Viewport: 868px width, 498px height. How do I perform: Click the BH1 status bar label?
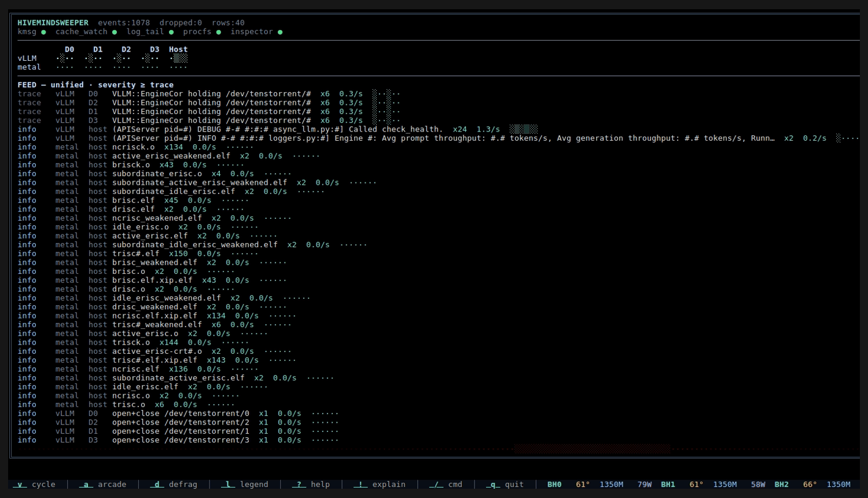click(x=668, y=484)
